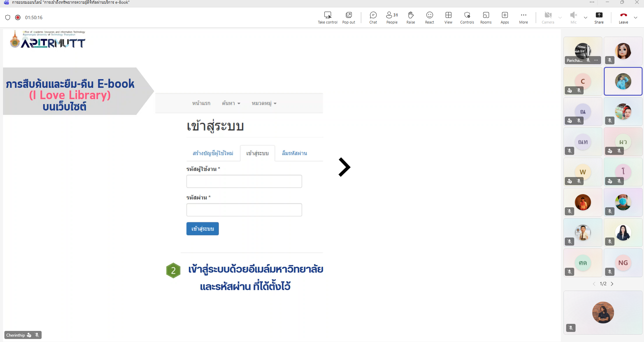Open the React emoji menu
Image resolution: width=644 pixels, height=342 pixels.
[429, 17]
